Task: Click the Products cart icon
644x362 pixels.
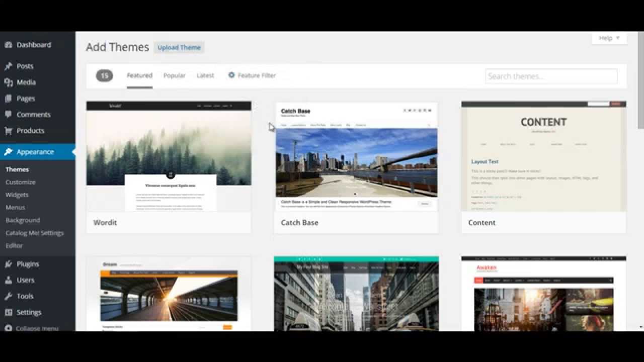Action: [x=9, y=131]
